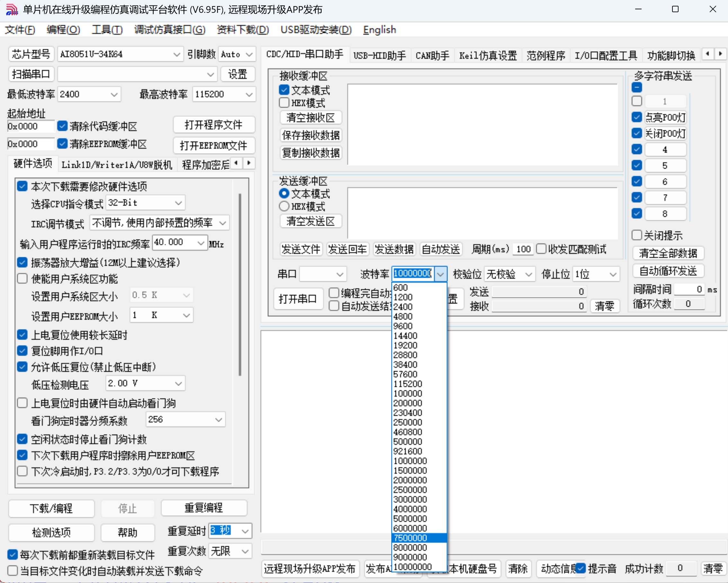
Task: Open the 编程(O) menu
Action: pos(64,30)
